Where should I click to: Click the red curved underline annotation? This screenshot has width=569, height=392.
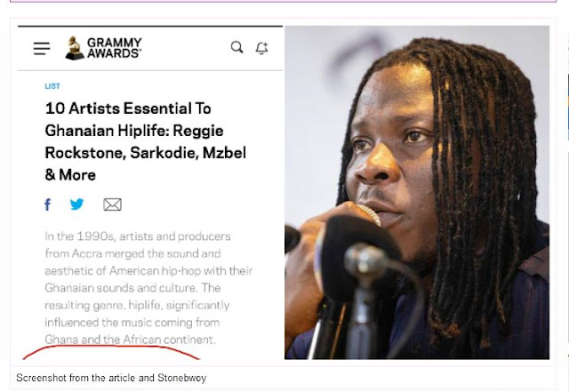click(111, 352)
